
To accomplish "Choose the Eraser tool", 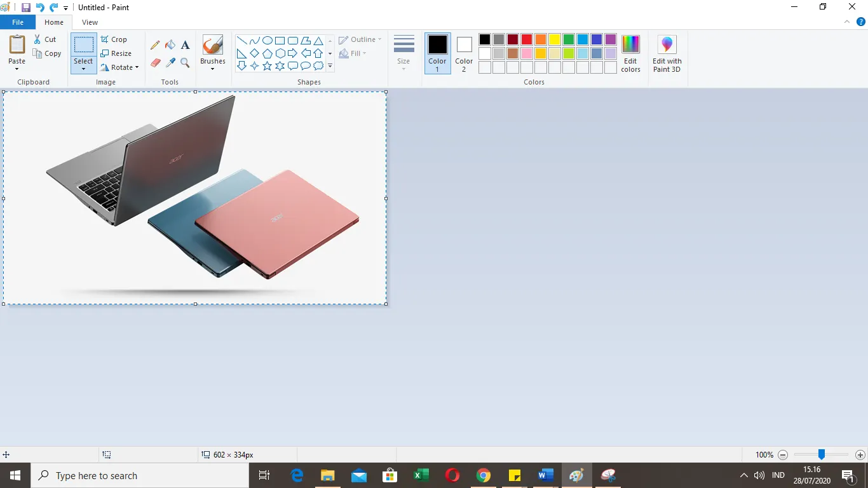I will pyautogui.click(x=155, y=63).
